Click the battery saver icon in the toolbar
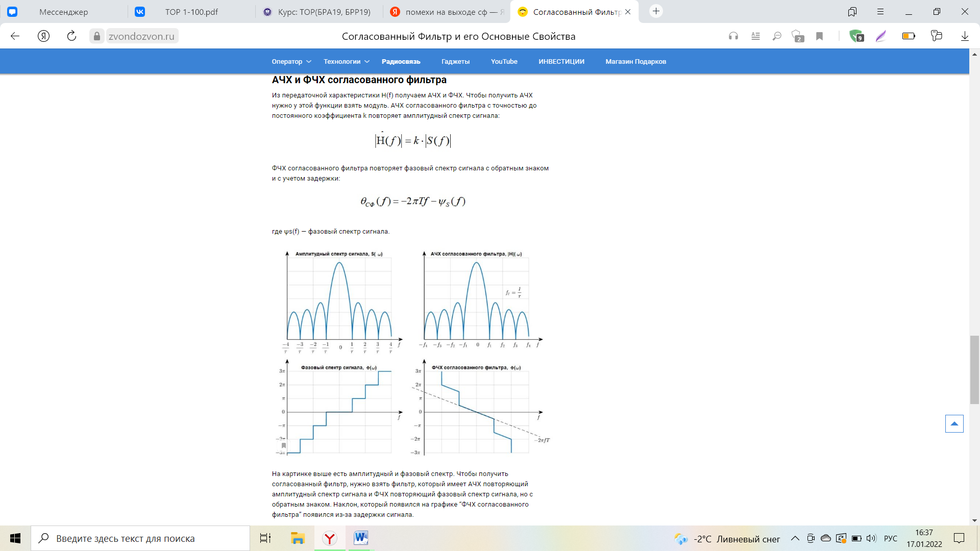 909,36
